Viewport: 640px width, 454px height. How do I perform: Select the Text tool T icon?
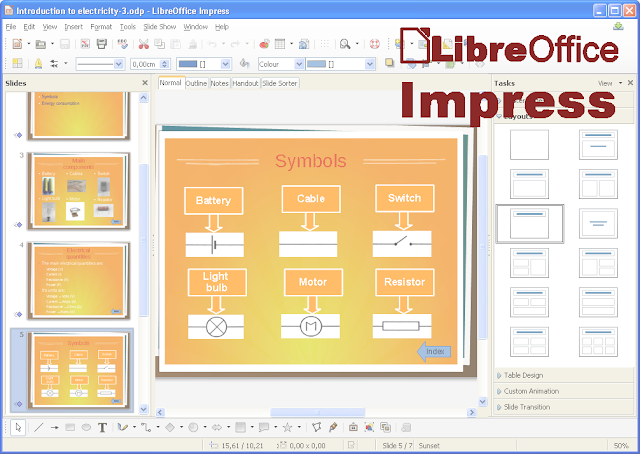(102, 427)
